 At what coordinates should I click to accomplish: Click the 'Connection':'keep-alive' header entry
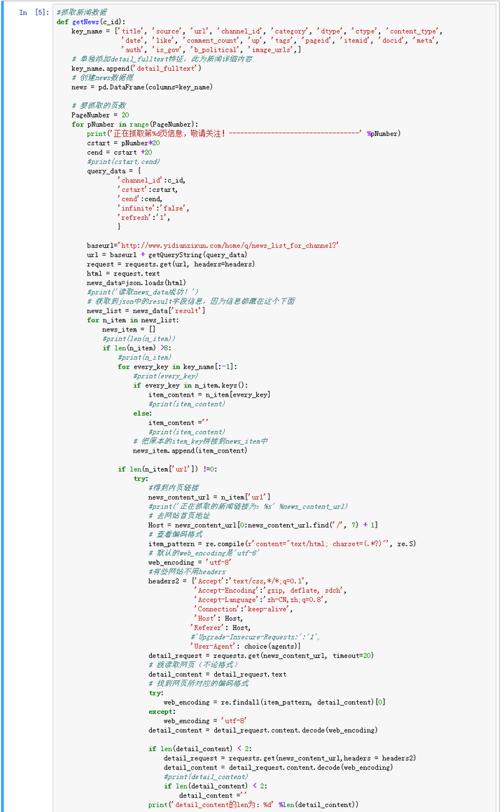tap(238, 609)
